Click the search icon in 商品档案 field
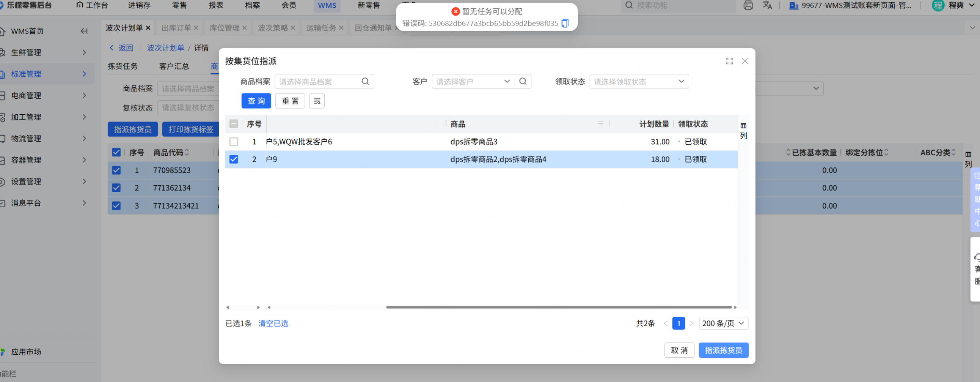Screen dimensions: 980x382 click(365, 81)
